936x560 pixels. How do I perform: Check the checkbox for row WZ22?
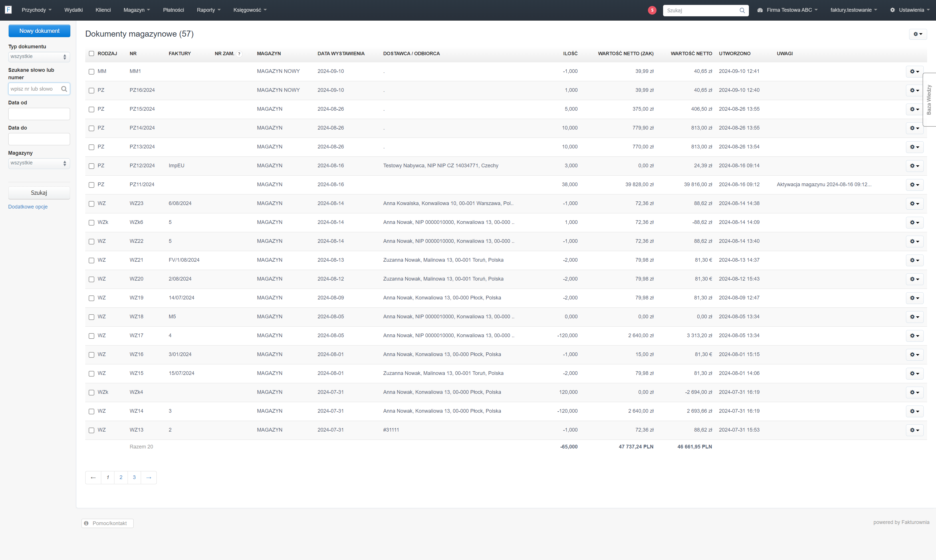[91, 241]
